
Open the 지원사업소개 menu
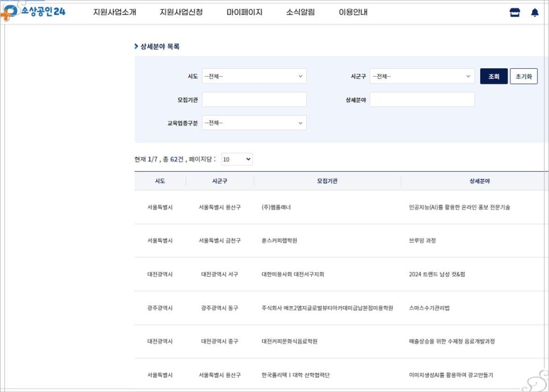pos(114,12)
